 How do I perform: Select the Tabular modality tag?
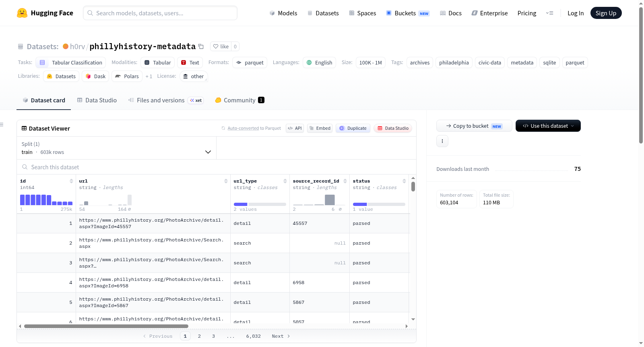(158, 62)
